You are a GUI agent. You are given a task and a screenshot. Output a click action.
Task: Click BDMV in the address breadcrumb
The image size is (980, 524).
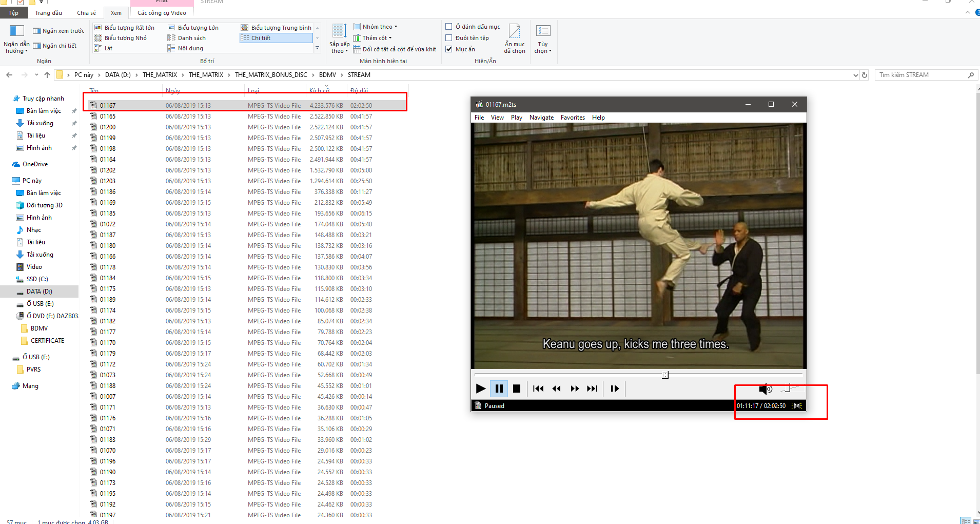tap(327, 75)
